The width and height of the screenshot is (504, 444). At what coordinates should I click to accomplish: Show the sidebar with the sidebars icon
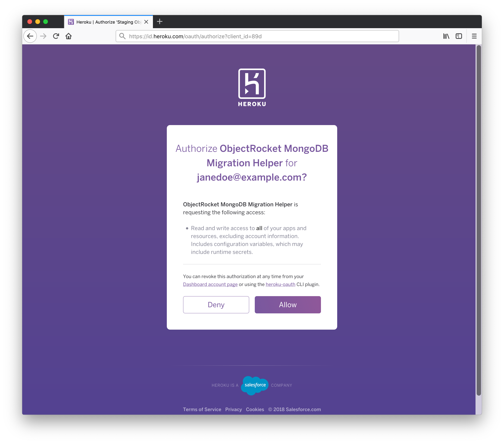coord(459,36)
